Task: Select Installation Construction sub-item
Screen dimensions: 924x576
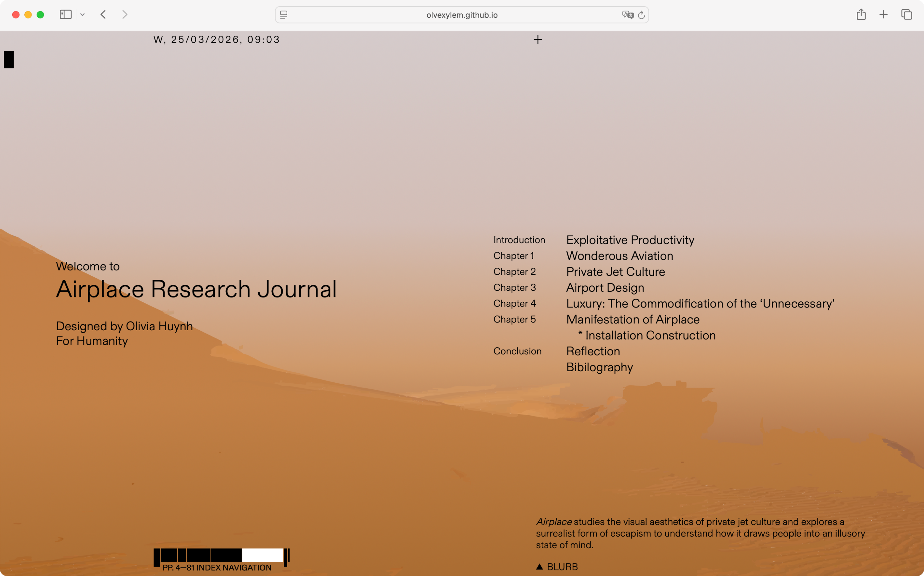Action: pyautogui.click(x=650, y=335)
